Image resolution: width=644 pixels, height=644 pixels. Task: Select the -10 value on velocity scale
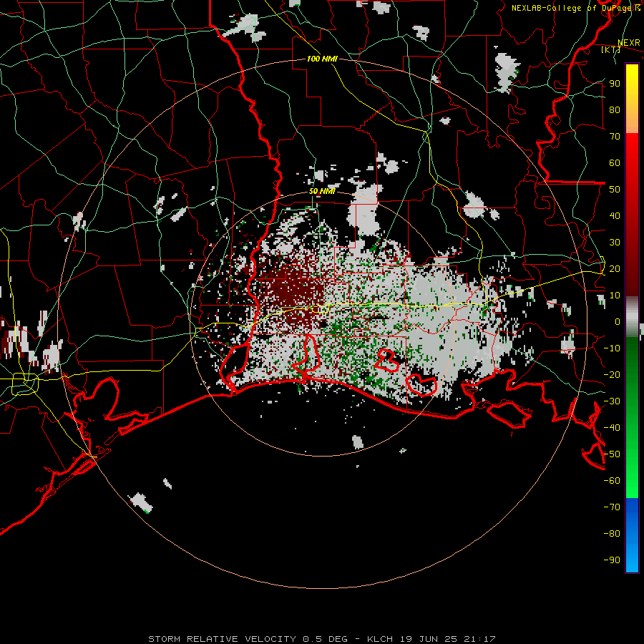[612, 348]
